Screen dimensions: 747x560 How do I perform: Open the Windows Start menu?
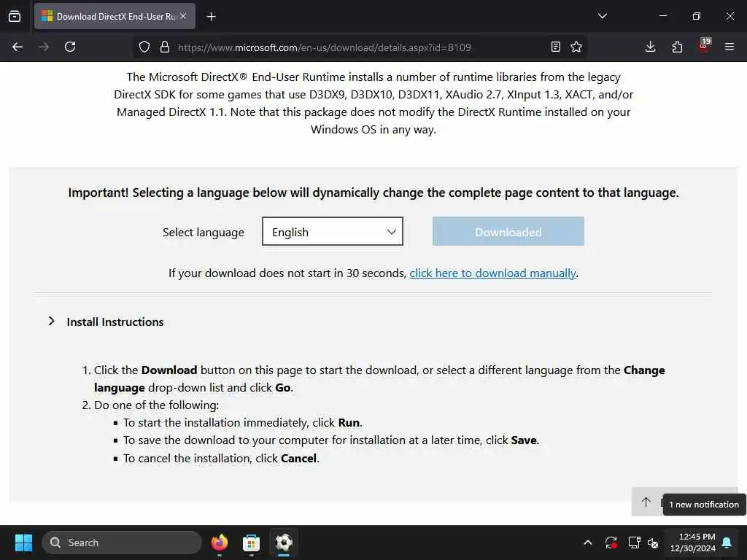(23, 542)
